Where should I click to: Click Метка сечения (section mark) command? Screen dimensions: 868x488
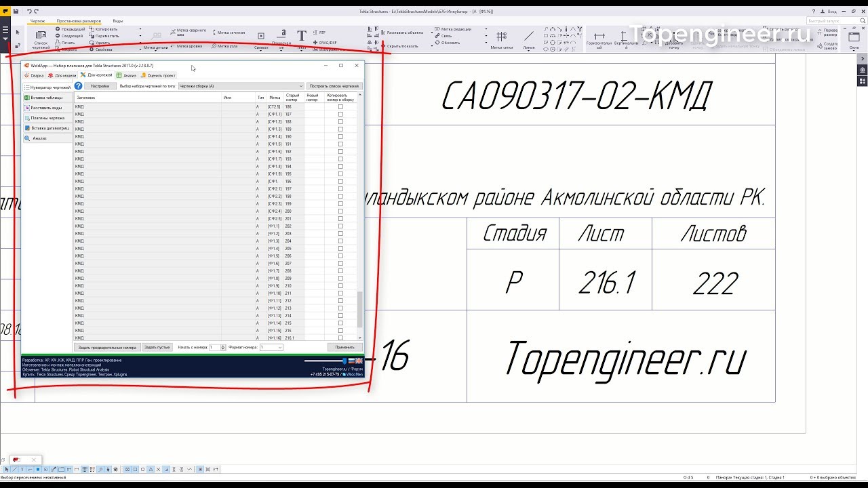point(229,32)
